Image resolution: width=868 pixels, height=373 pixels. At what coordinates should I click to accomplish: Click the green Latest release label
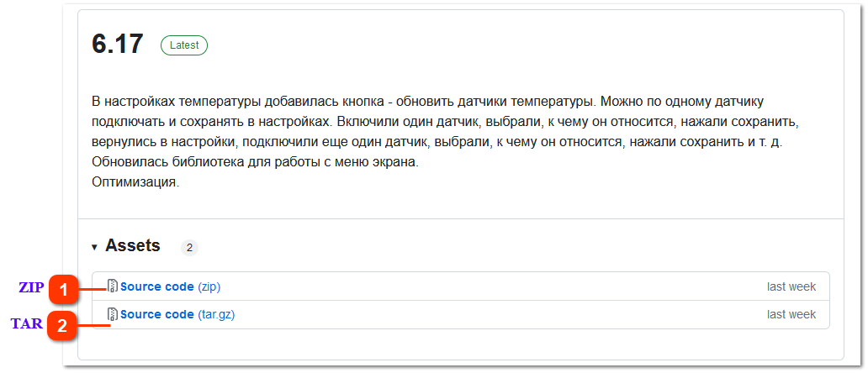point(184,45)
